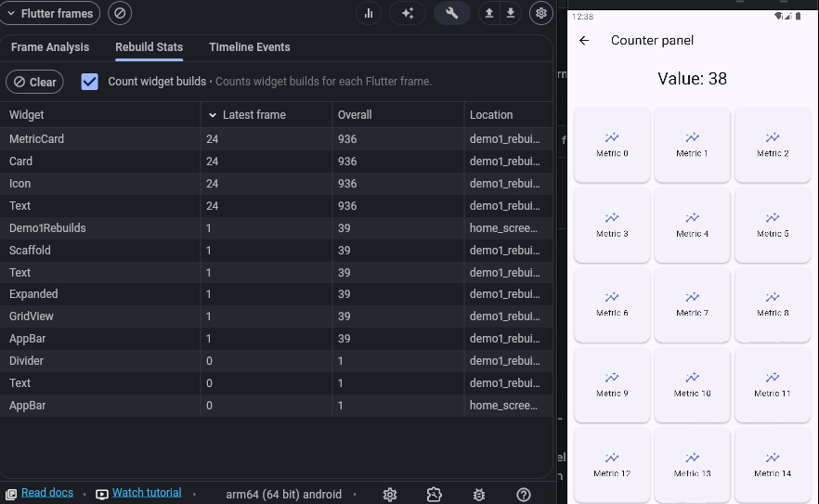
Task: Click the Value: 38 counter text
Action: [x=692, y=79]
